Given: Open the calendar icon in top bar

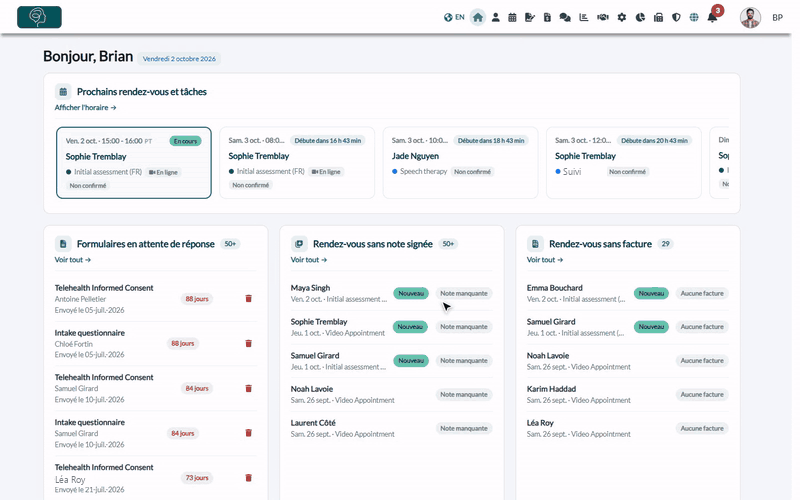Looking at the screenshot, I should point(512,17).
